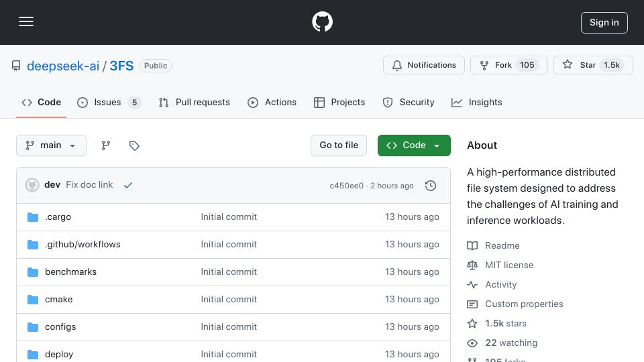This screenshot has height=362, width=644.
Task: Click the Public visibility label
Action: click(x=156, y=66)
